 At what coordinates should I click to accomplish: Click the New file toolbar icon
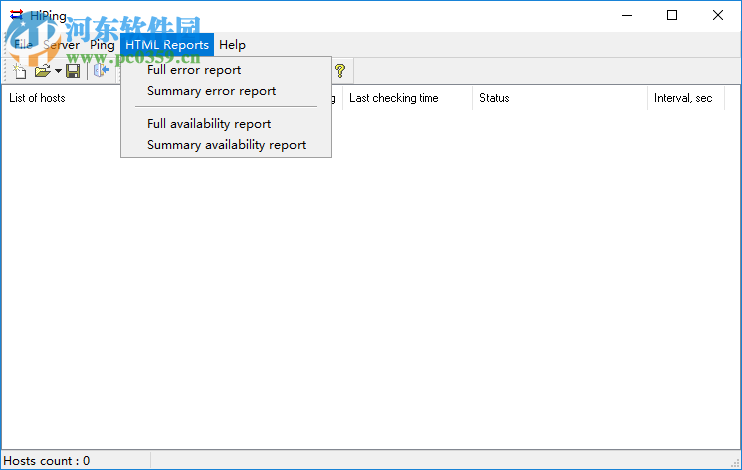[x=20, y=71]
